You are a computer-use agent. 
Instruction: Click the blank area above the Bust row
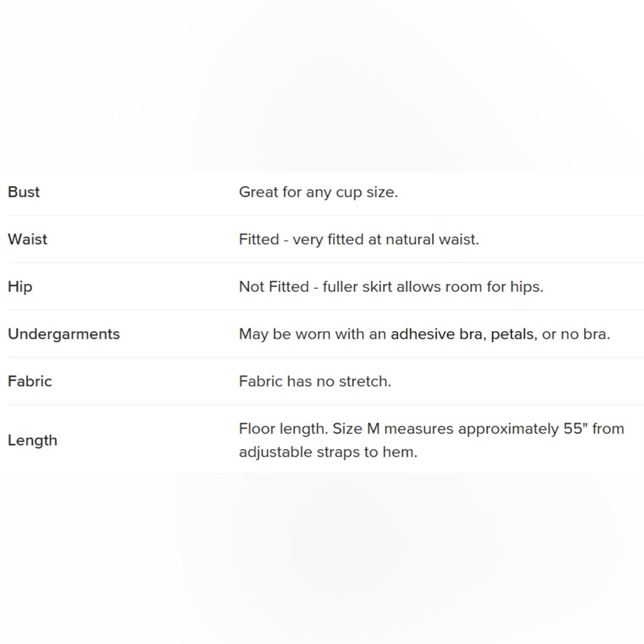coord(322,86)
